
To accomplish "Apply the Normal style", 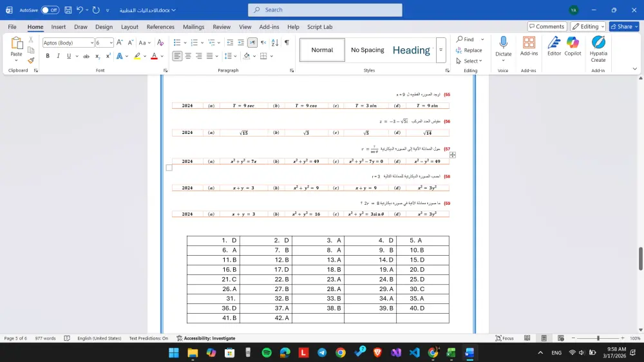I will click(x=322, y=50).
